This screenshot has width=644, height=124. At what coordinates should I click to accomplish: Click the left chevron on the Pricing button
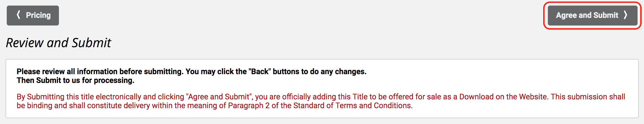pyautogui.click(x=18, y=15)
